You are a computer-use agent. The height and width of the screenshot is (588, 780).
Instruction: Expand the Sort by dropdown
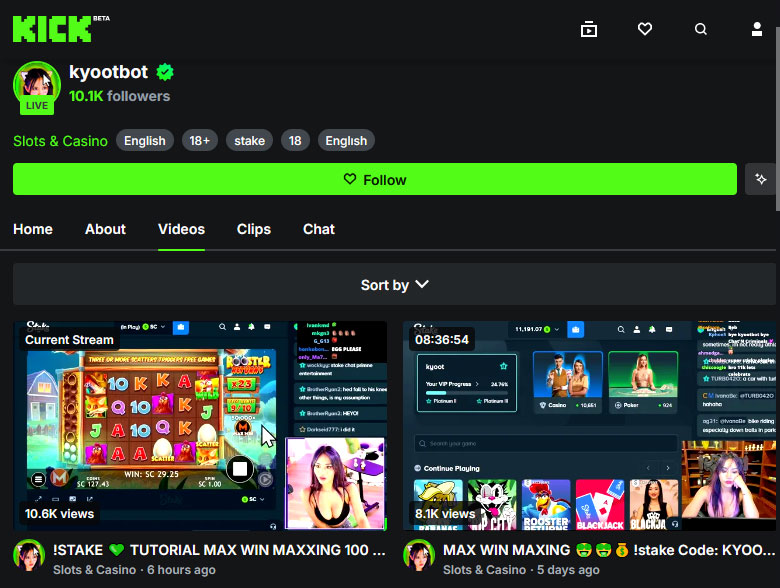[394, 285]
